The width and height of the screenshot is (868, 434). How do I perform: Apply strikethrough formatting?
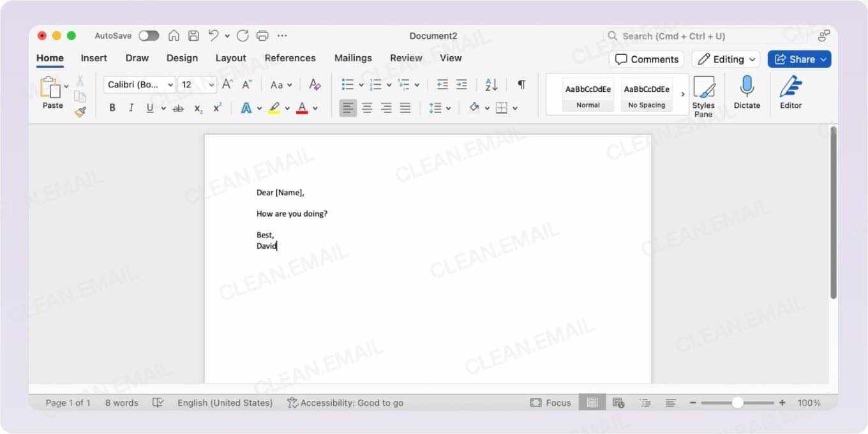pyautogui.click(x=178, y=107)
